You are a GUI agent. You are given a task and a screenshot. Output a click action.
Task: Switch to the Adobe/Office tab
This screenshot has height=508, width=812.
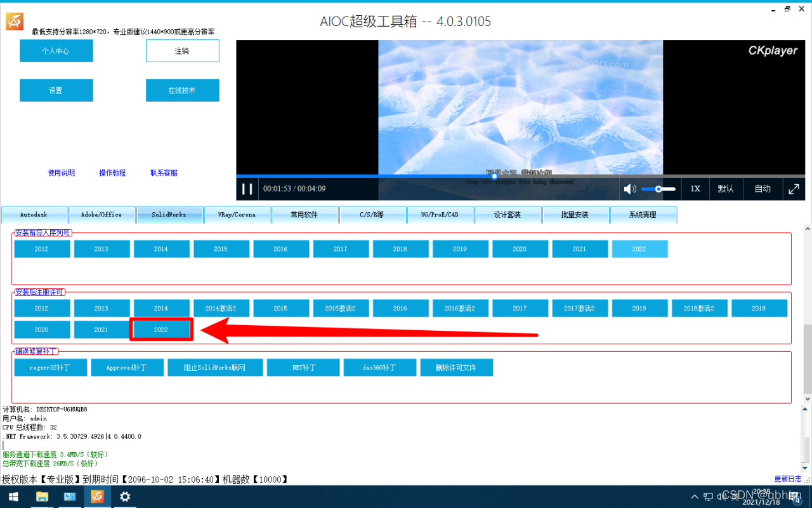pos(101,215)
